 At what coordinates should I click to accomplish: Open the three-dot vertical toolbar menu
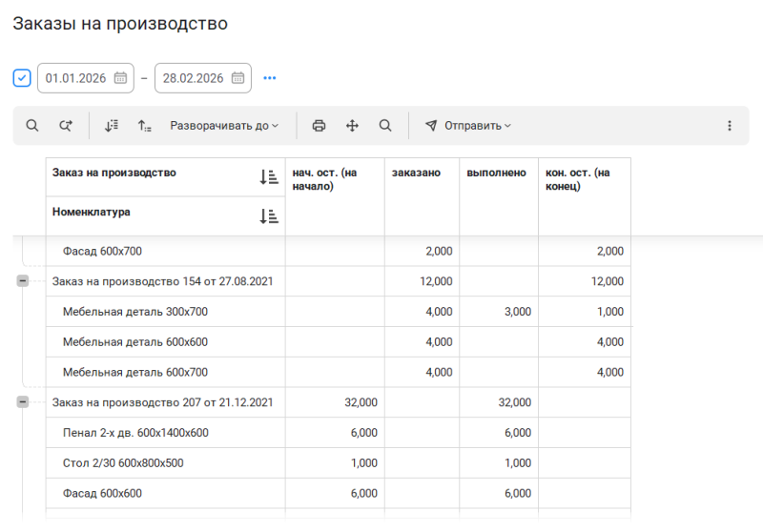point(730,126)
